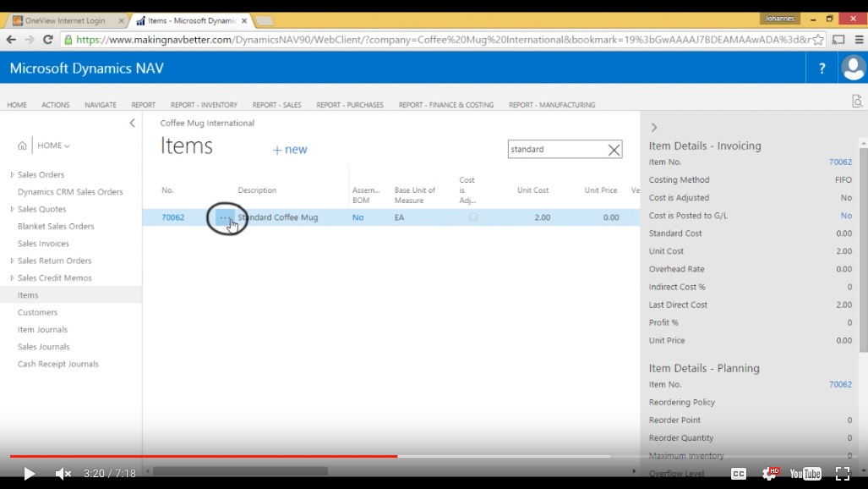The image size is (868, 489).
Task: Expand Sales Return Orders node
Action: click(x=12, y=261)
